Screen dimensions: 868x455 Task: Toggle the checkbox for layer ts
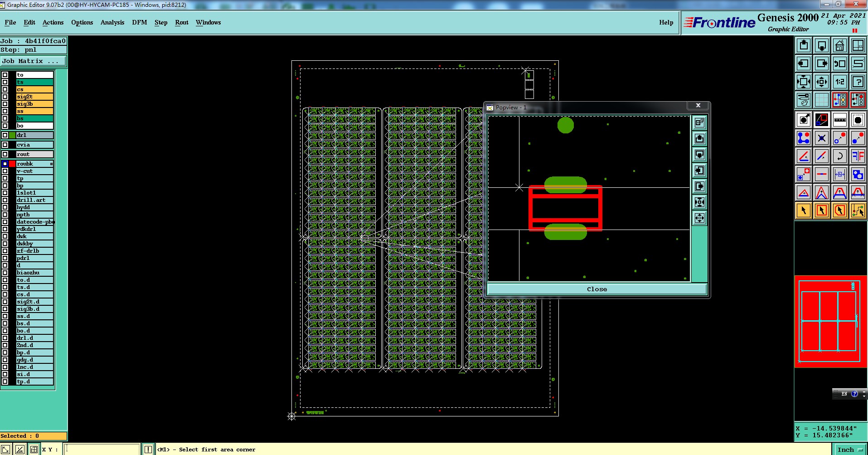(5, 82)
